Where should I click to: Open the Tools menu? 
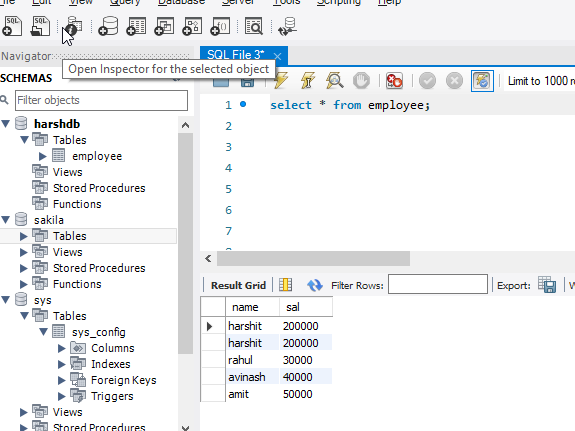(286, 2)
